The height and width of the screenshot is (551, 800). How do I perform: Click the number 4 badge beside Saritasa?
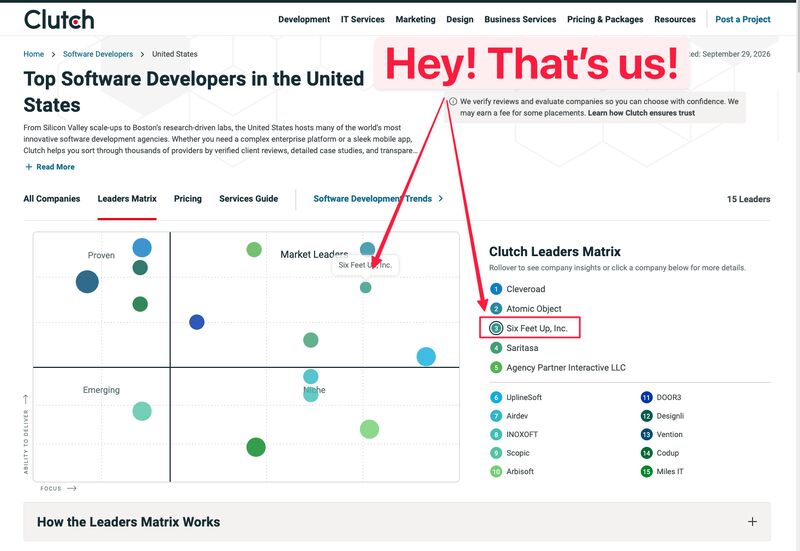coord(496,348)
